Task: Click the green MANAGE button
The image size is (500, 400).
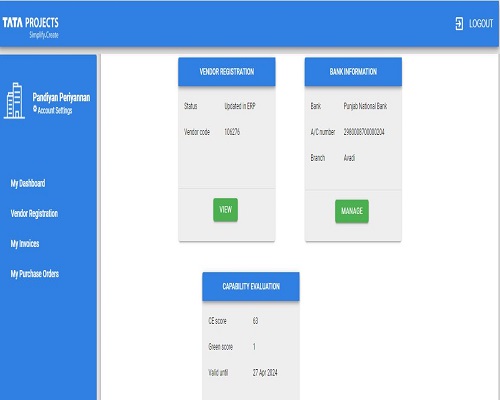Action: pyautogui.click(x=352, y=211)
